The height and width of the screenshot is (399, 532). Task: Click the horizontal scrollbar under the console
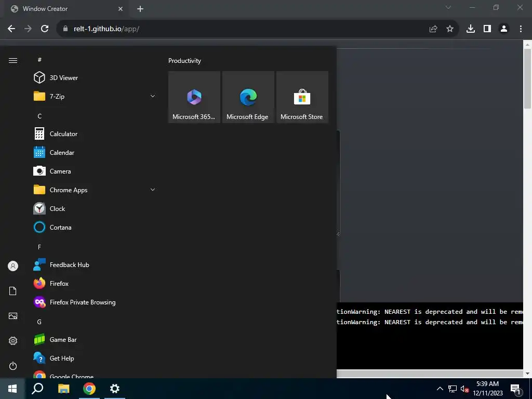(x=430, y=374)
